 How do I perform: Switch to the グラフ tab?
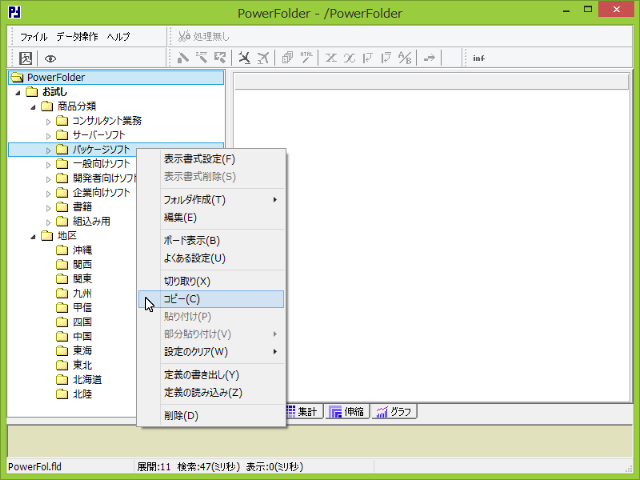click(395, 411)
